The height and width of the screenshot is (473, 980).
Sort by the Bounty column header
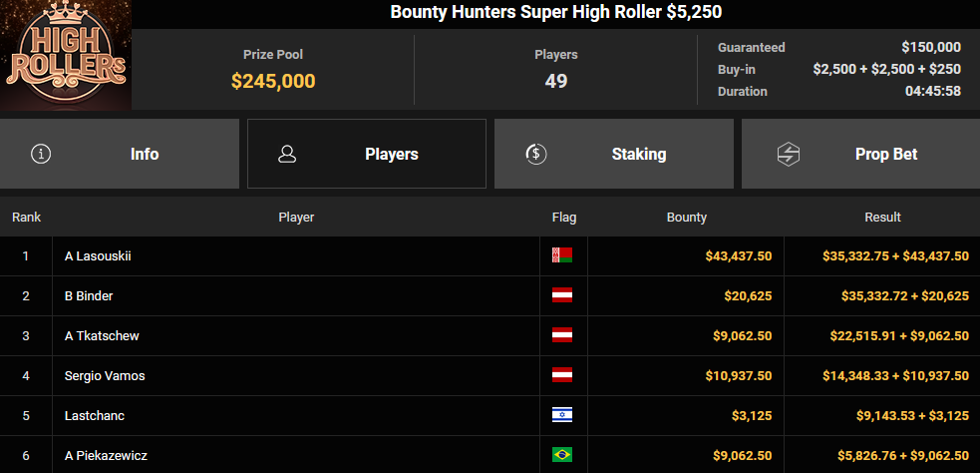tap(686, 217)
